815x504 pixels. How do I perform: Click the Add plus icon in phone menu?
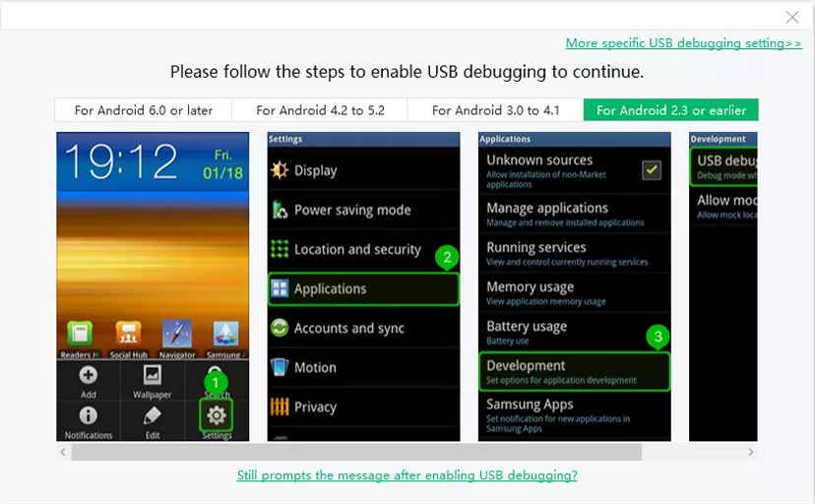[89, 376]
